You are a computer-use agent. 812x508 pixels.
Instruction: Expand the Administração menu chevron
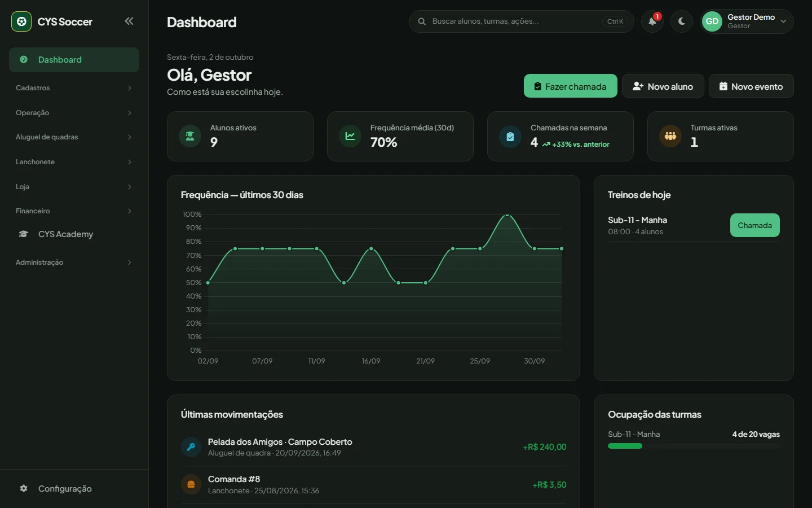130,262
